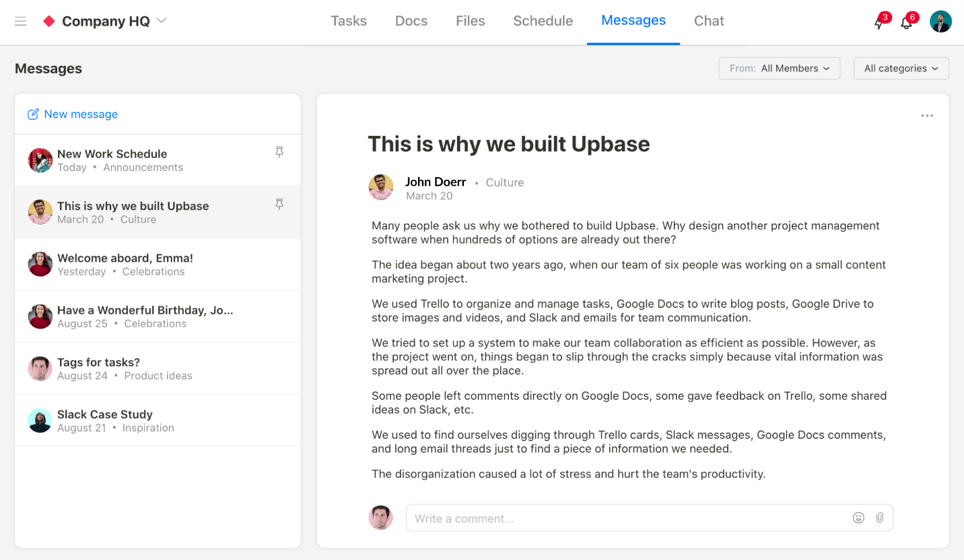Click Announcements category under New Work Schedule
Image resolution: width=964 pixels, height=560 pixels.
coord(143,168)
